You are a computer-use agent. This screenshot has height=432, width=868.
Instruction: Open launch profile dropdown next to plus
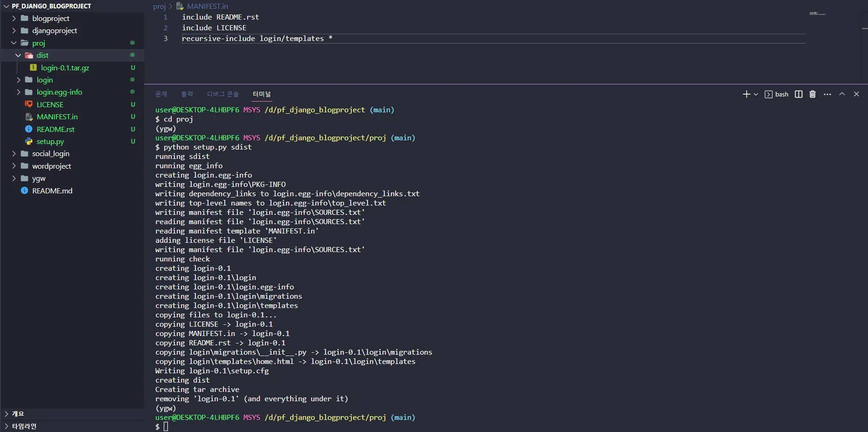coord(756,94)
